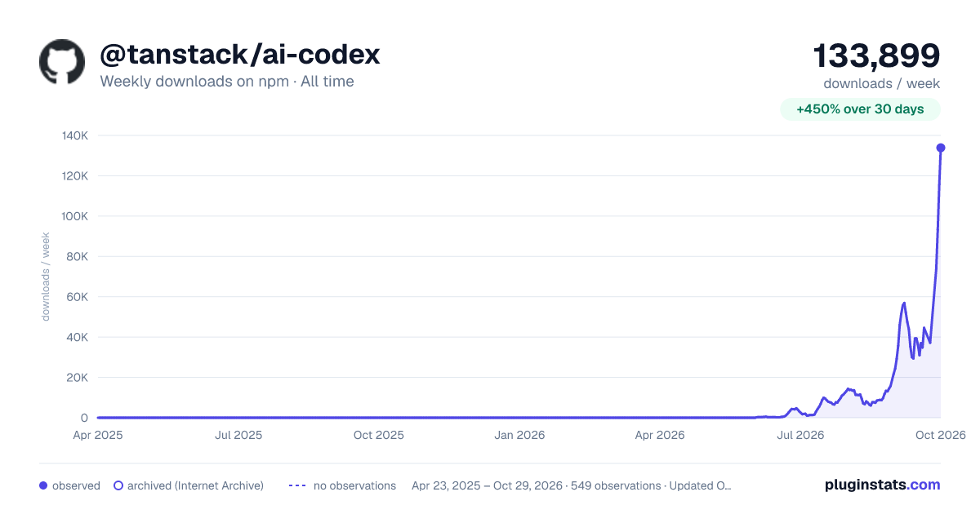Click the 40K y-axis label
The image size is (980, 514).
tap(78, 337)
